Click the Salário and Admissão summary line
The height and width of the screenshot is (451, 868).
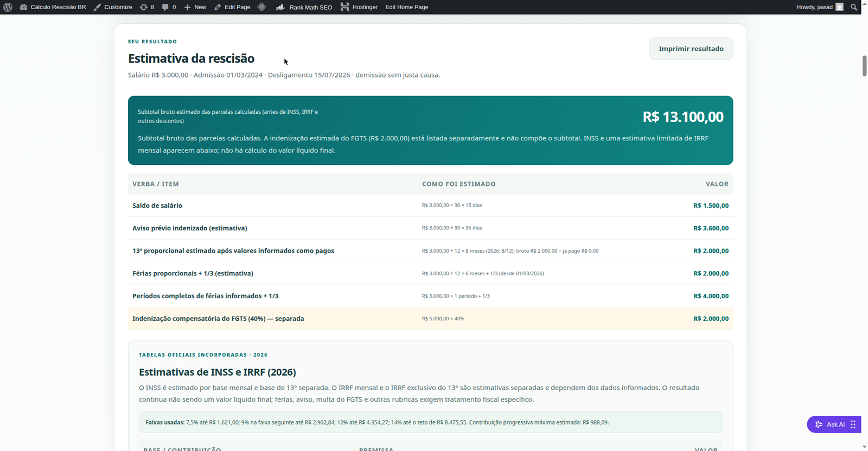(284, 75)
